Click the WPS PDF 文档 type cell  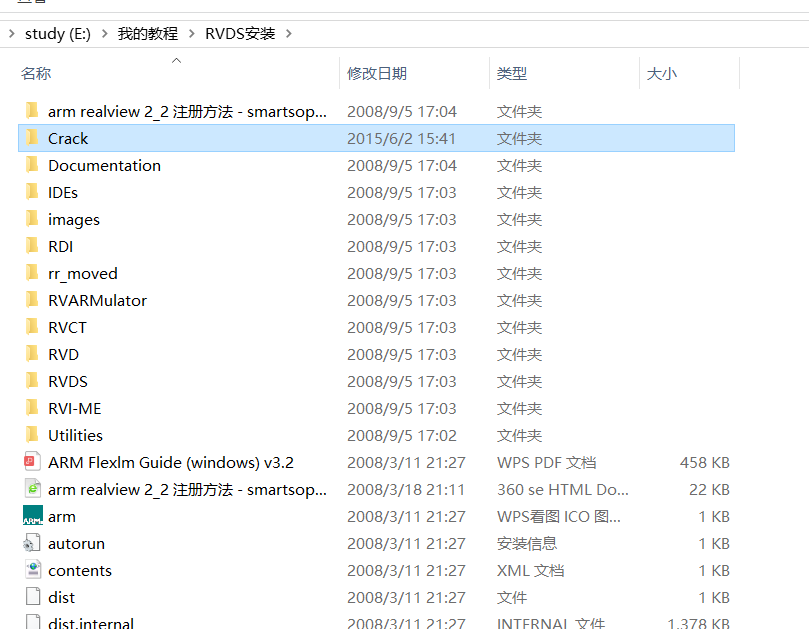pyautogui.click(x=546, y=463)
